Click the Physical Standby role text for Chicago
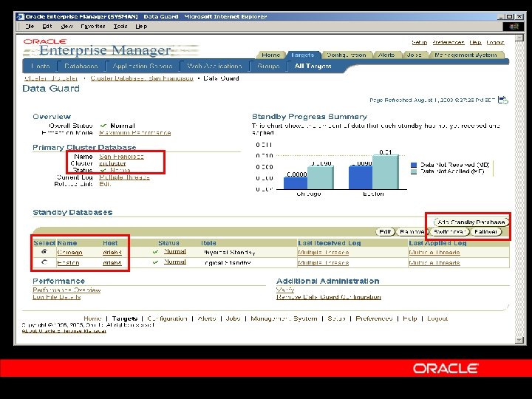Viewport: 532px width, 399px height. pyautogui.click(x=229, y=253)
